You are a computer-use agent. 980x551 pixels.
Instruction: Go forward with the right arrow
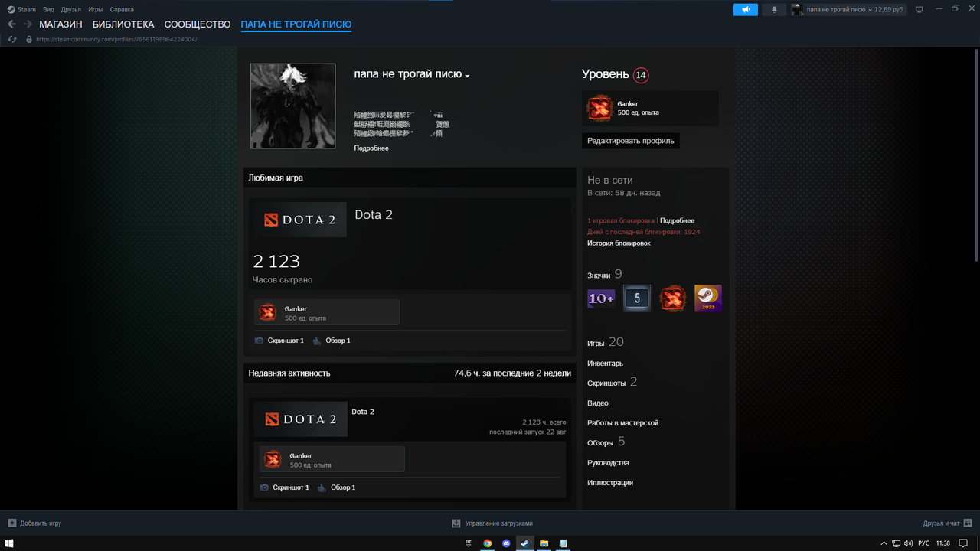(28, 24)
